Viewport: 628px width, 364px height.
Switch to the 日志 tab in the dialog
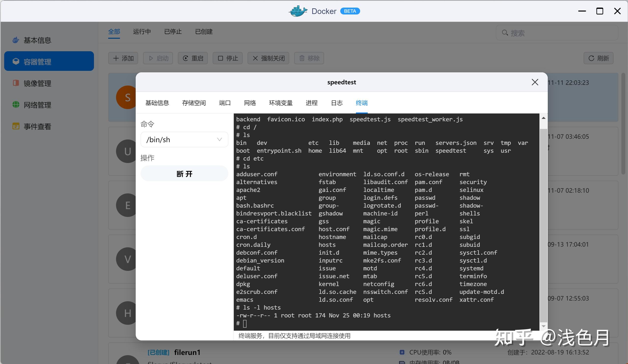click(x=337, y=103)
